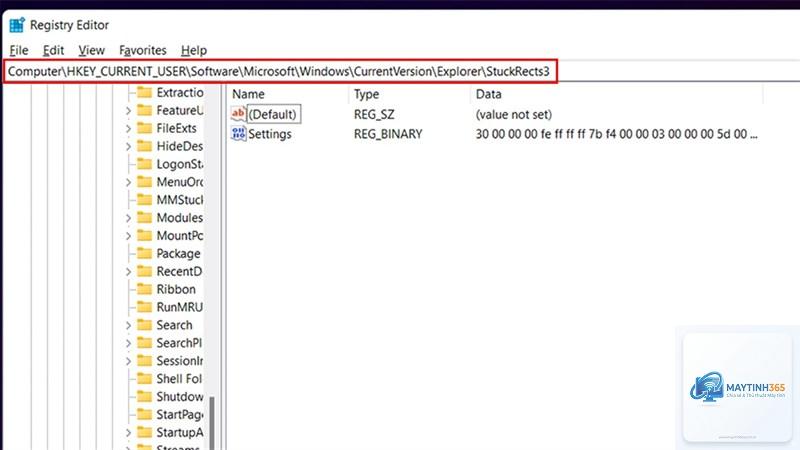Click the Data column header
This screenshot has width=800, height=450.
[x=488, y=94]
